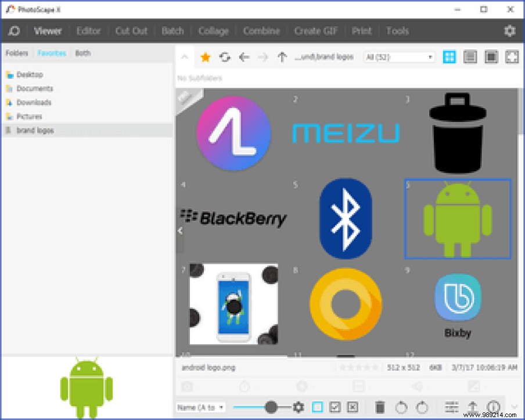Enter full screen view mode
The image size is (525, 420).
(x=512, y=57)
